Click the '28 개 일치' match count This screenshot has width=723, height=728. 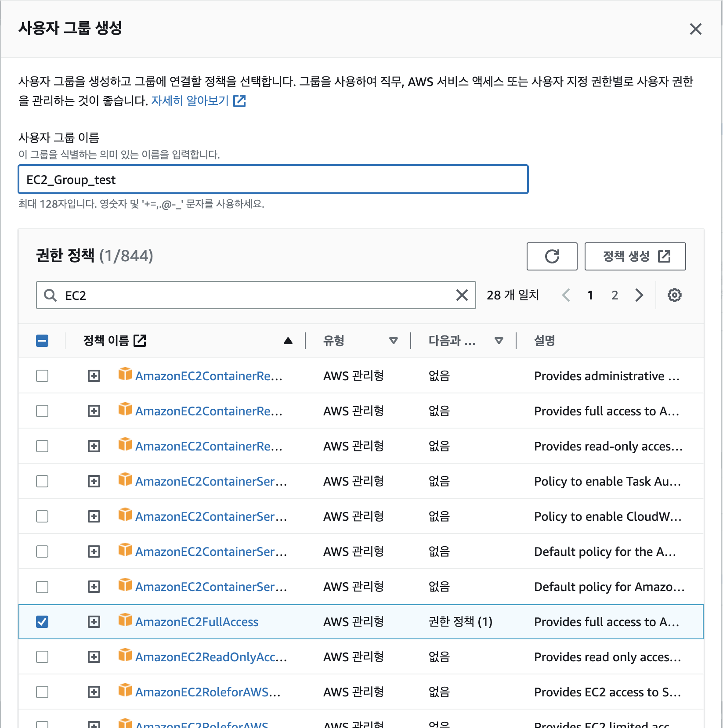[x=513, y=295]
